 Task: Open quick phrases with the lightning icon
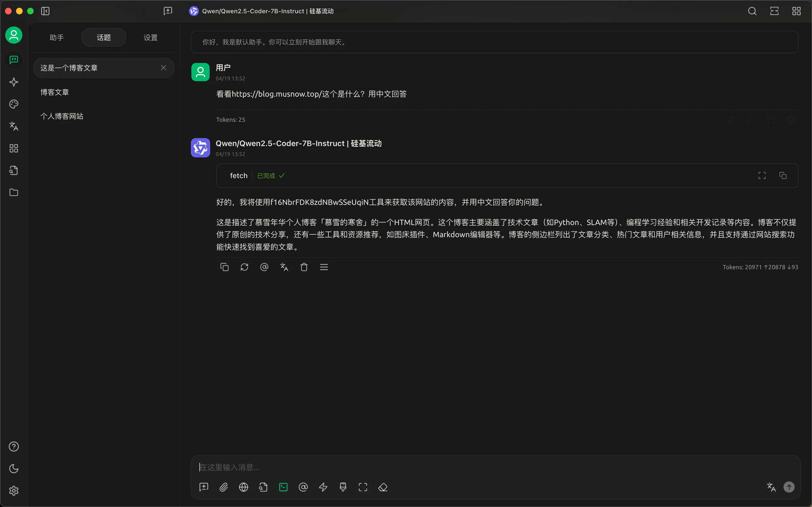pos(323,487)
